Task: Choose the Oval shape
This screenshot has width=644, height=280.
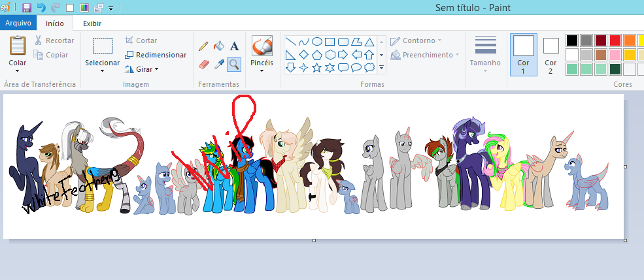Action: click(x=316, y=41)
